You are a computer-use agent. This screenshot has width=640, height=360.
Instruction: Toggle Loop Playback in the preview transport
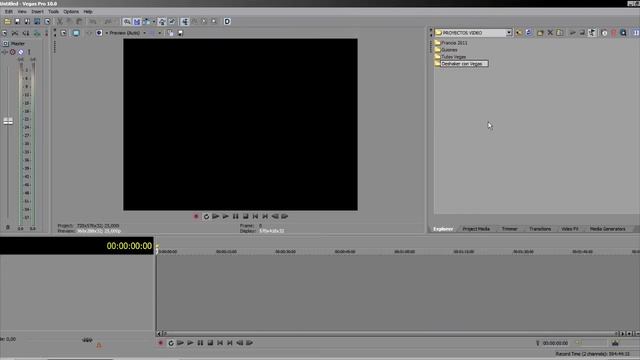206,216
